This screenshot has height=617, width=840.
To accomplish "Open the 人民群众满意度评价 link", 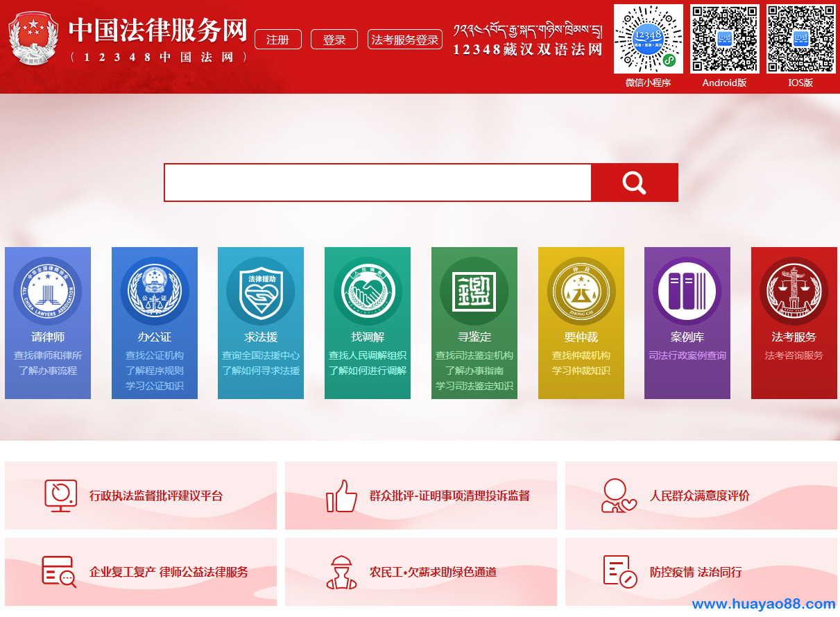I will (700, 496).
